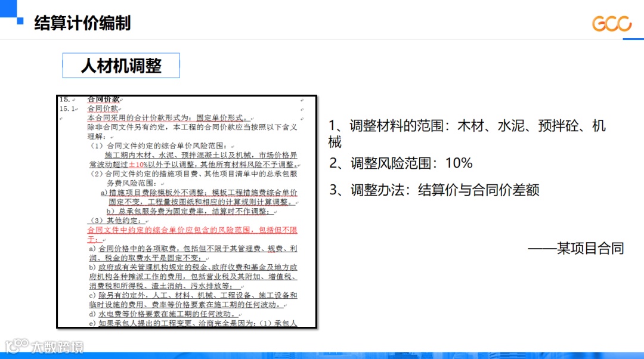Click the clause d) 水电费等价格要素
This screenshot has width=644, height=359.
coord(165,314)
